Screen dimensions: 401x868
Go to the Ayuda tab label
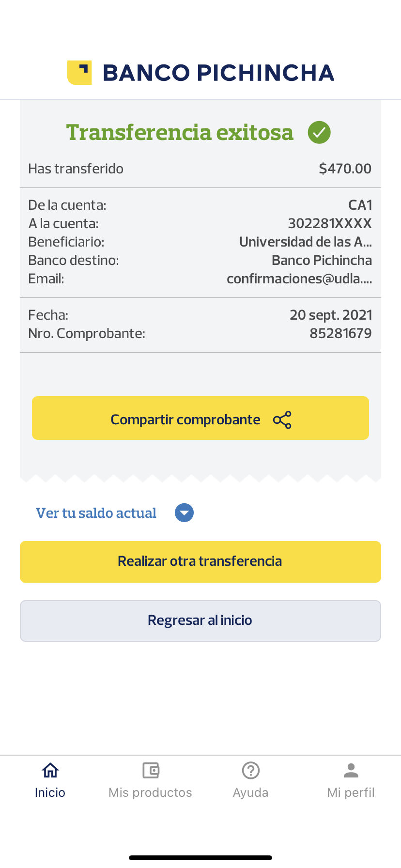[250, 792]
